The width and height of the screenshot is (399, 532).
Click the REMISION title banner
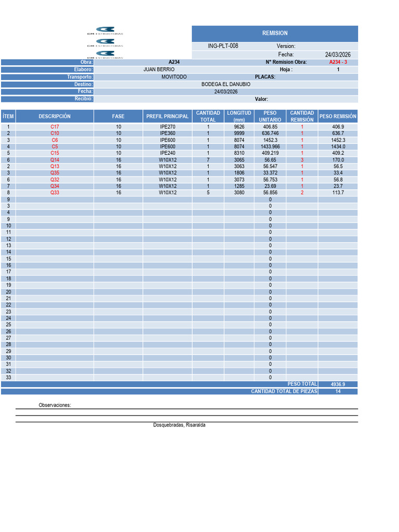pos(275,33)
